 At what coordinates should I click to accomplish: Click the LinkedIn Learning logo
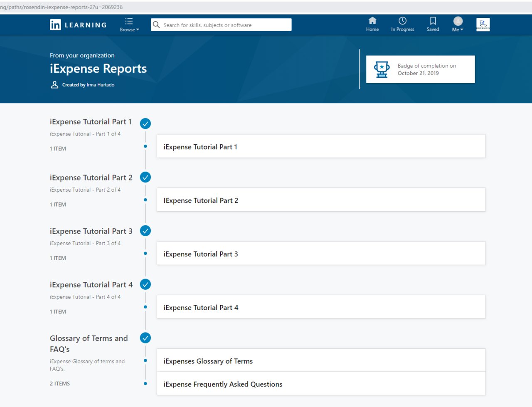click(78, 25)
